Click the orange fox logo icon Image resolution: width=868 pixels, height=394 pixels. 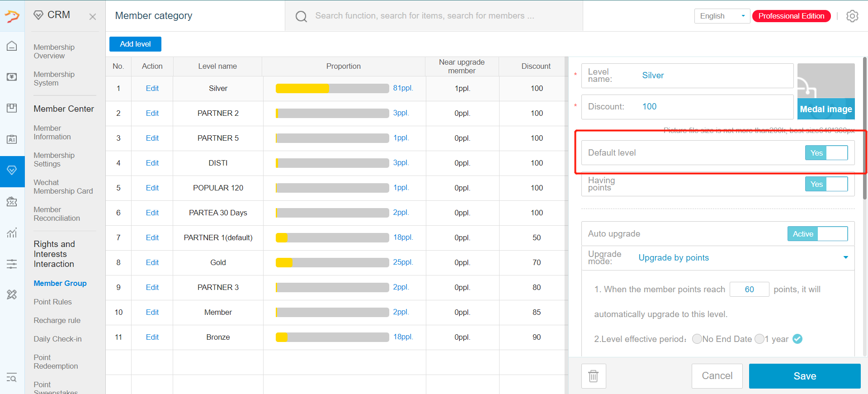(x=12, y=16)
